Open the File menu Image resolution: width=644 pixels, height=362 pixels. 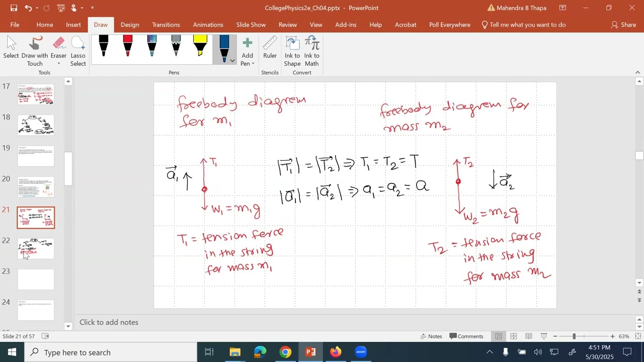coord(15,25)
